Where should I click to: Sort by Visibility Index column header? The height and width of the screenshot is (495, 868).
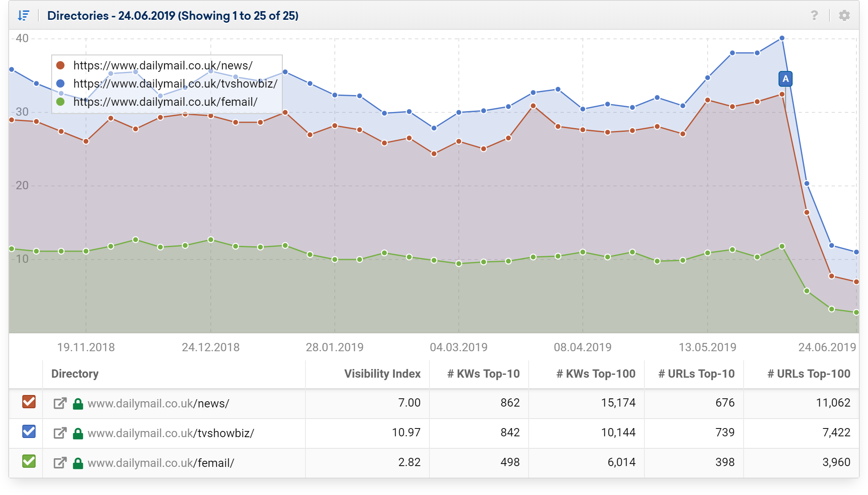click(382, 374)
